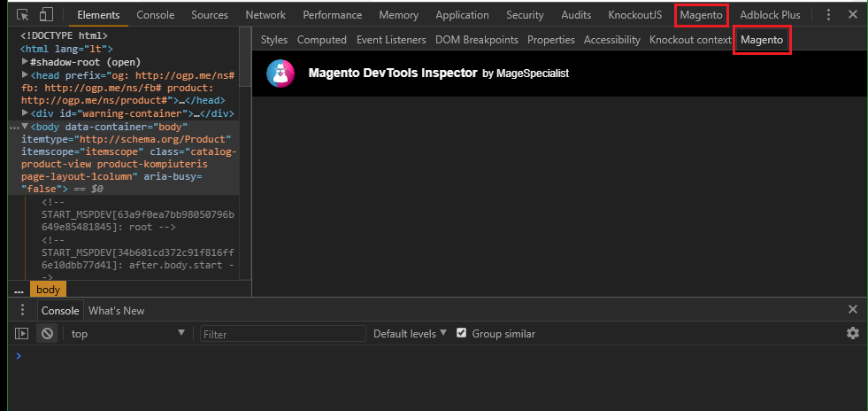Screen dimensions: 868x411
Task: Close the console drawer
Action: click(x=853, y=310)
